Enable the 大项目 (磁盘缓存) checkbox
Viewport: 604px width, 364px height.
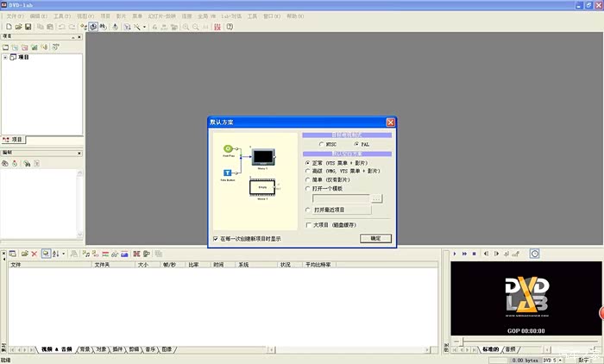309,225
